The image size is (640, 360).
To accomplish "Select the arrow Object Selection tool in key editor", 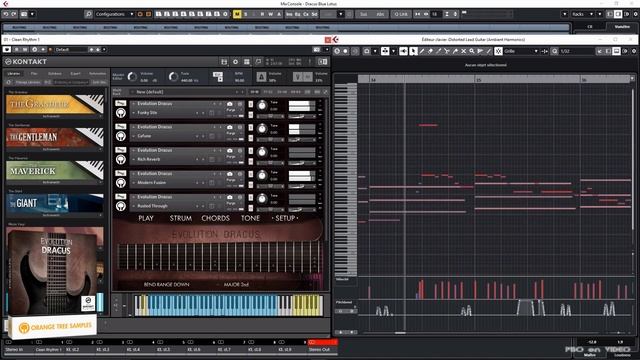I will [x=413, y=51].
